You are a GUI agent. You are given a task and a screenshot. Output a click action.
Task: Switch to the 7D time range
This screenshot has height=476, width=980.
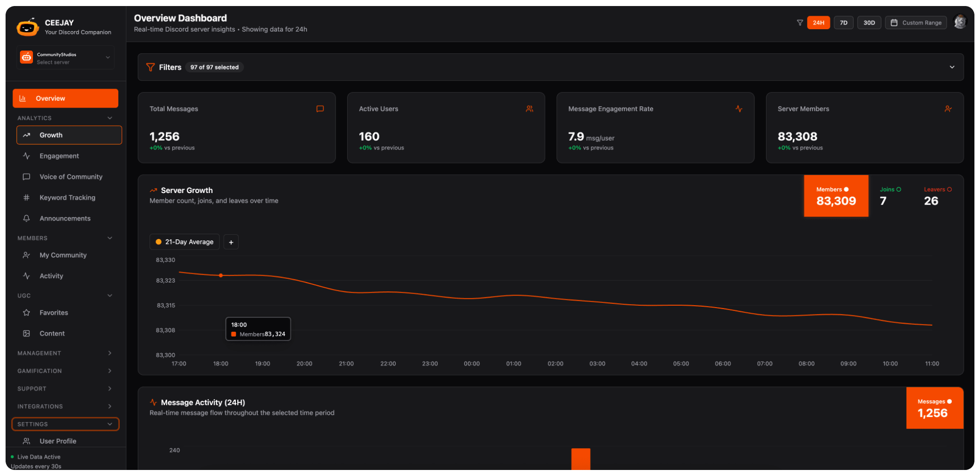tap(844, 23)
